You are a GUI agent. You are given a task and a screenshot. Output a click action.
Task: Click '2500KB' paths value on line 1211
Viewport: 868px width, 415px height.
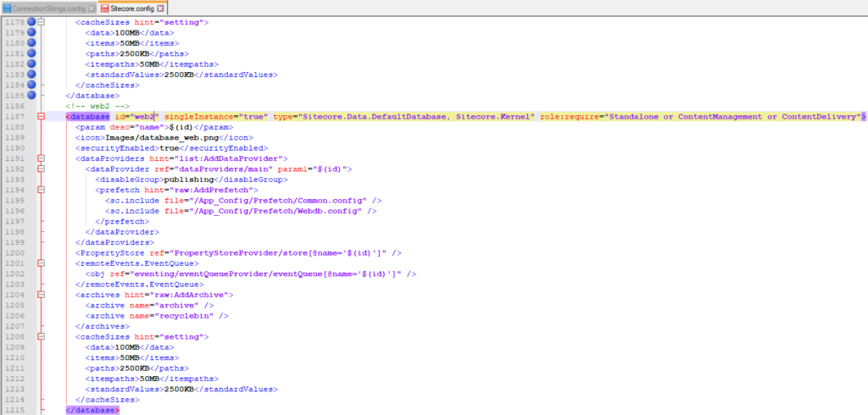[134, 368]
